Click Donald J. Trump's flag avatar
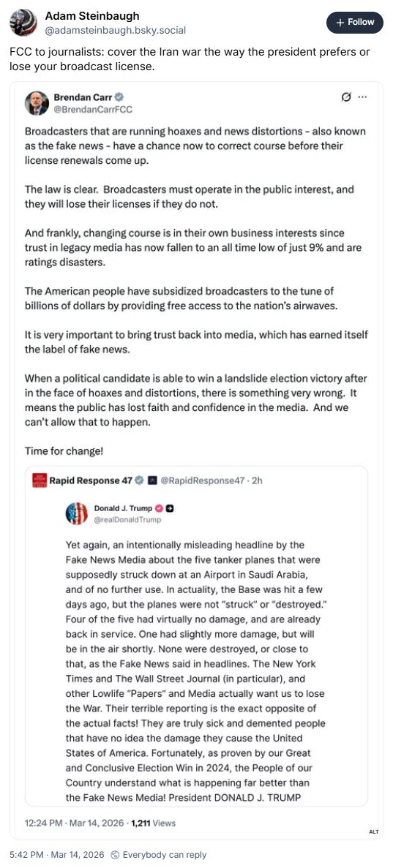 point(77,514)
